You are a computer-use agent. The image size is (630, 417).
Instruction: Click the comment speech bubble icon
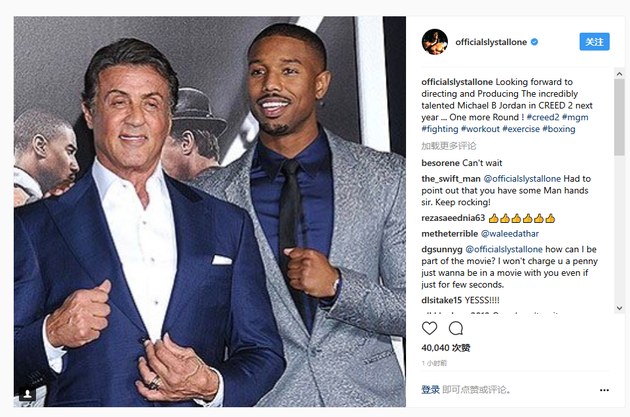[x=456, y=328]
